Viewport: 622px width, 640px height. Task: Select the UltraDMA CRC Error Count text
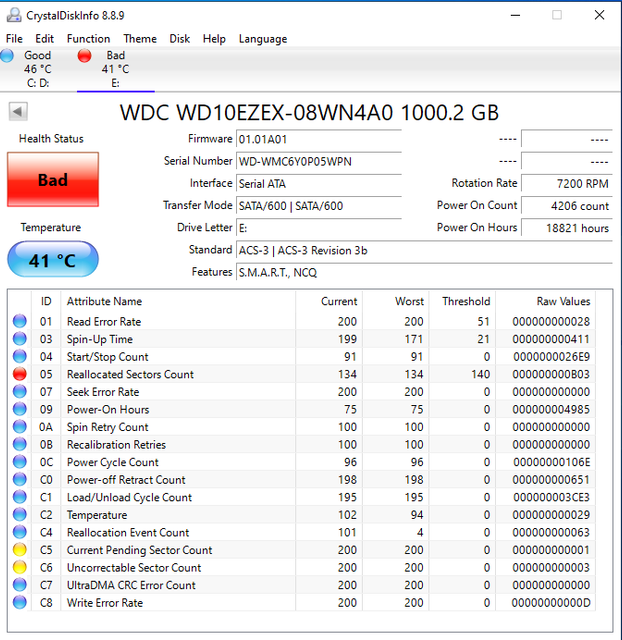[131, 585]
